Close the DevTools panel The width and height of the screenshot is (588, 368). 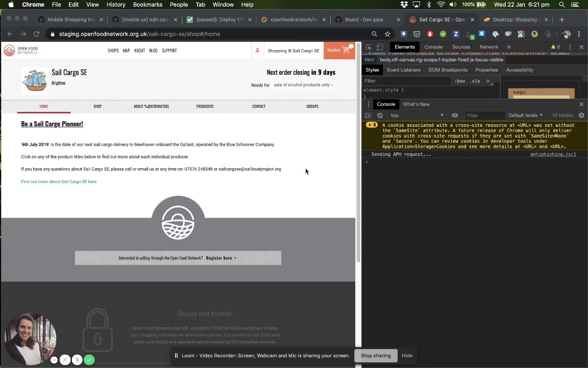(581, 47)
